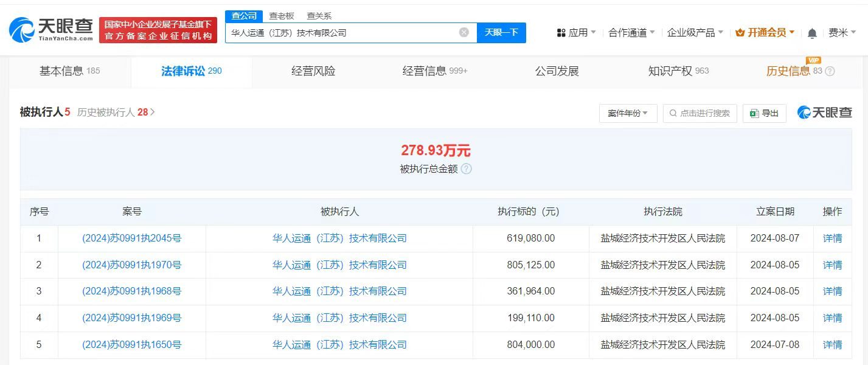Viewport: 868px width, 365px height.
Task: Open the 经营风险 section tab
Action: (x=312, y=71)
